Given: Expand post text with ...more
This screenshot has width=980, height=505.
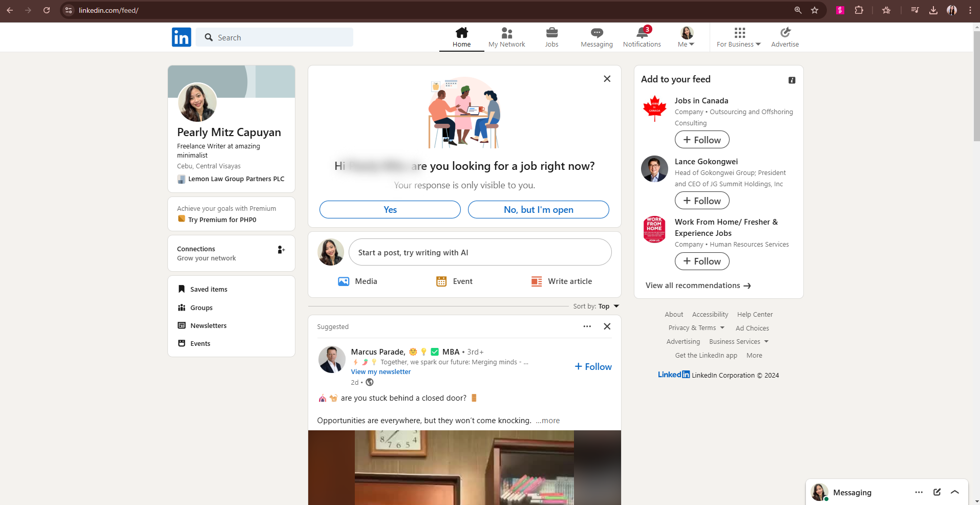Looking at the screenshot, I should pos(548,421).
